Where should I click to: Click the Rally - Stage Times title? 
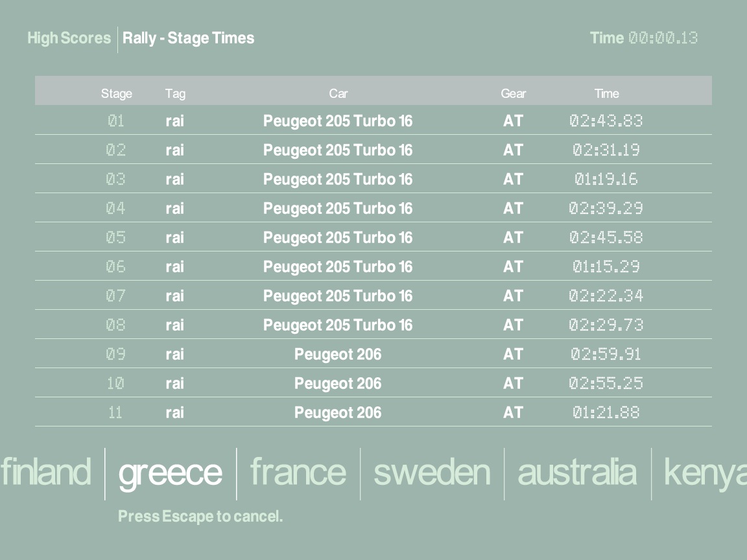point(188,38)
